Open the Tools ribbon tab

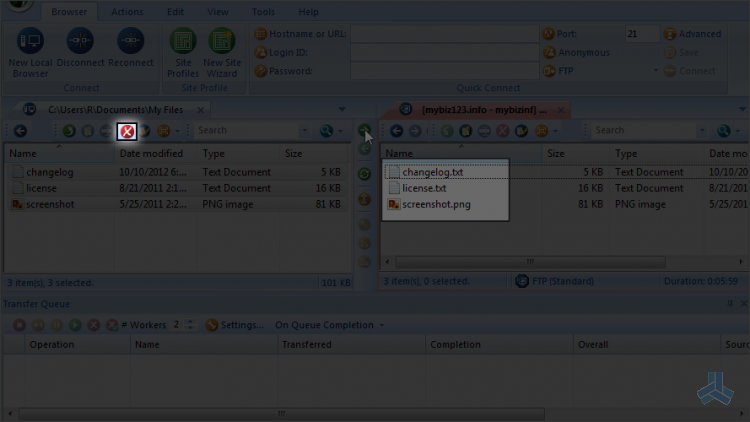(x=263, y=11)
